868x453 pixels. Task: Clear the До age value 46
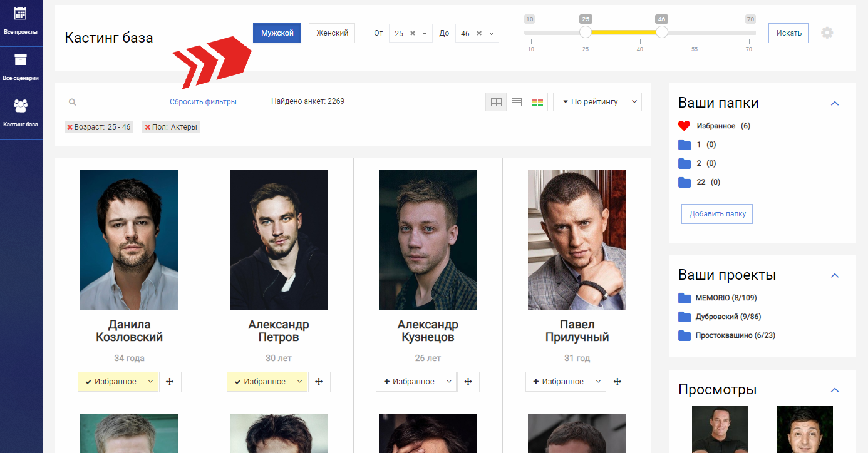[479, 33]
